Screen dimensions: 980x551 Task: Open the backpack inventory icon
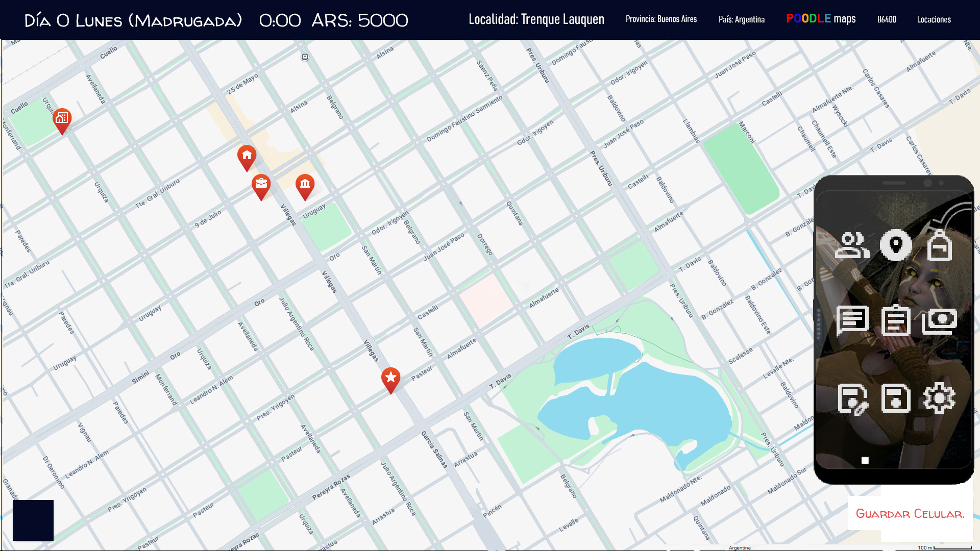(939, 245)
